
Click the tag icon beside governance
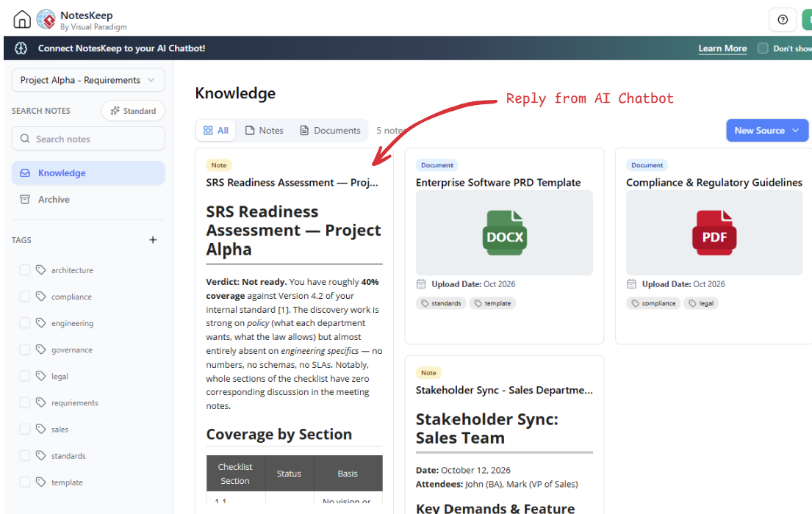click(41, 350)
